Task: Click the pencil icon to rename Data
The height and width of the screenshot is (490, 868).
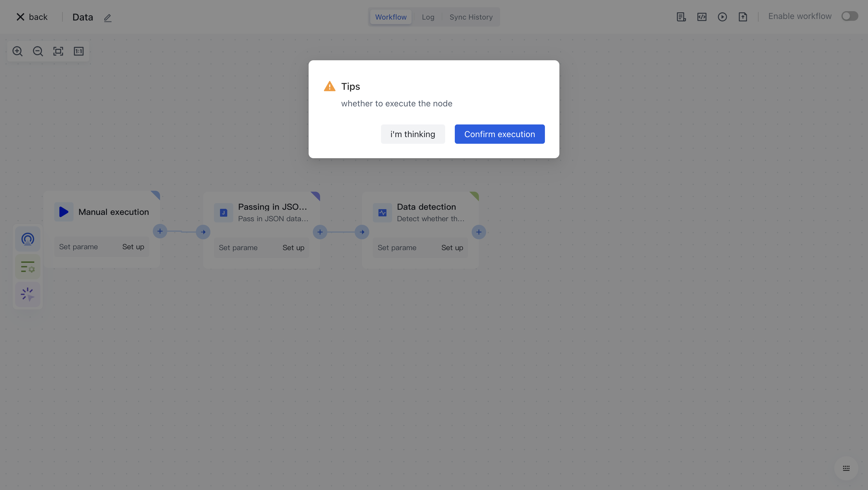Action: [x=108, y=18]
